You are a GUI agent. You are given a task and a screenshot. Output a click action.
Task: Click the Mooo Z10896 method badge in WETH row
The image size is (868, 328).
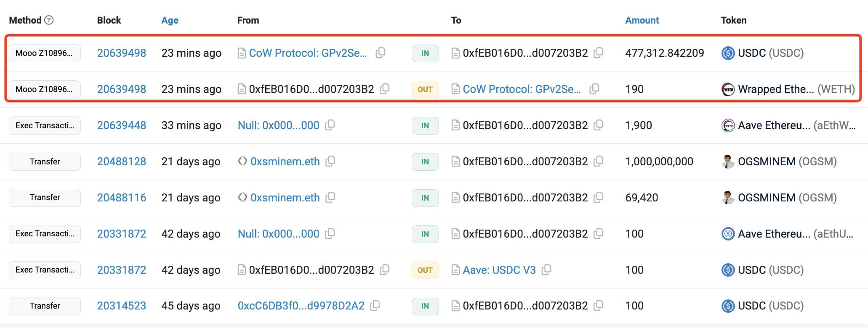[x=45, y=89]
